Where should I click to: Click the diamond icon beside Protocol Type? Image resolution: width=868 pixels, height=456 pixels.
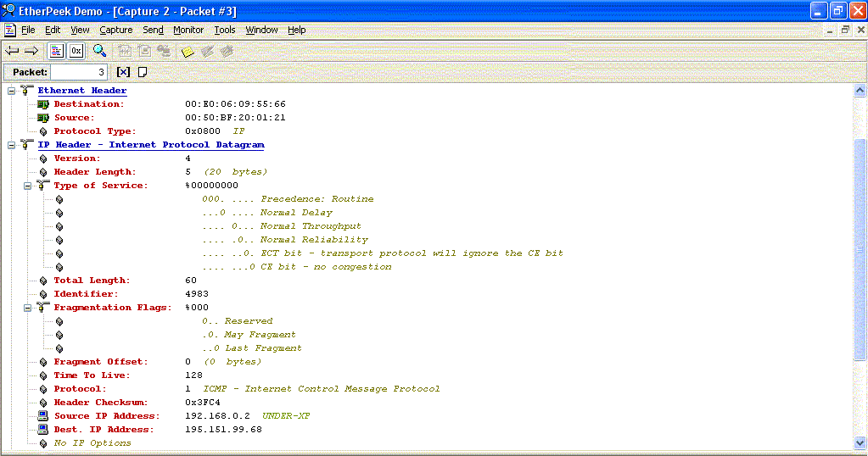coord(43,131)
